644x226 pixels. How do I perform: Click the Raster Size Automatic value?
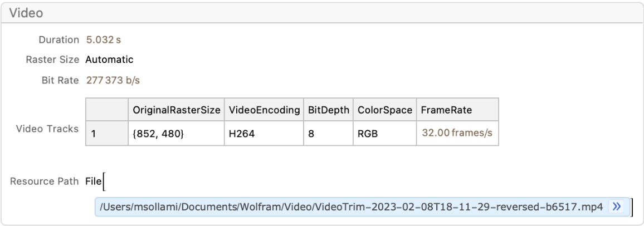click(109, 59)
